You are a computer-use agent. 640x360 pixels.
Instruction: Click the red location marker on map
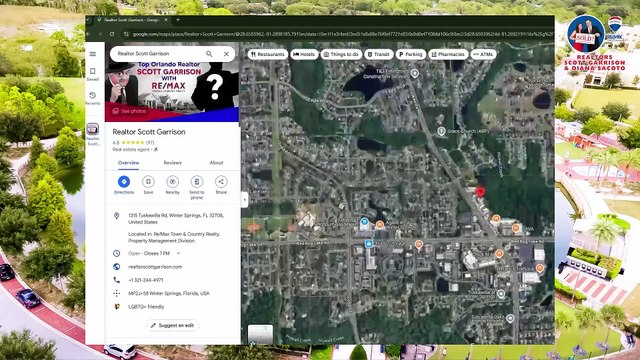[x=480, y=192]
